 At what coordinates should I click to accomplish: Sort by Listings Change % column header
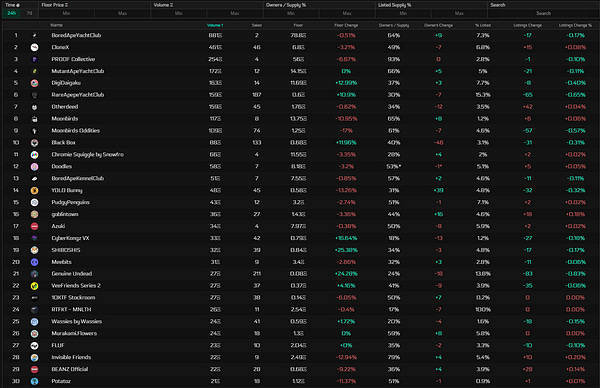[x=575, y=25]
